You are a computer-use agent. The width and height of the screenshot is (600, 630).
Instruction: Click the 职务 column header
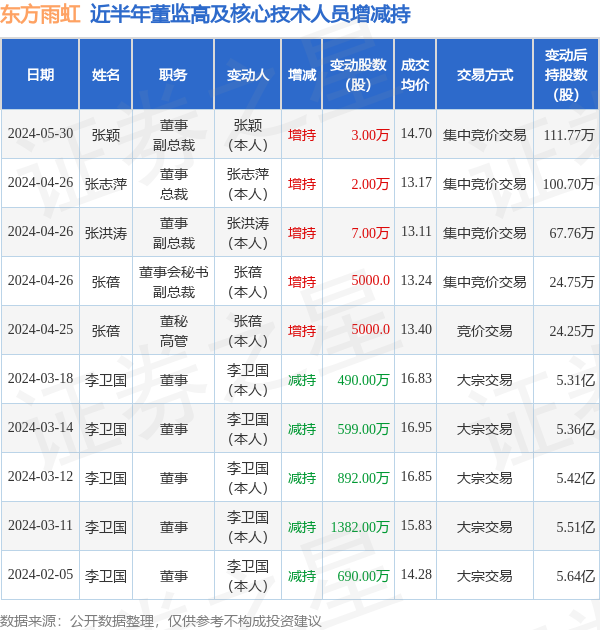(173, 75)
